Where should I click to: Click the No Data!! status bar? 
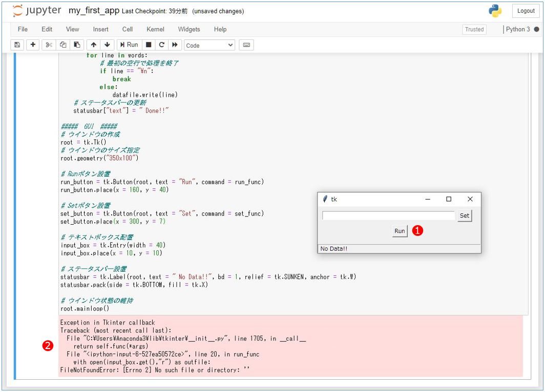(x=399, y=249)
